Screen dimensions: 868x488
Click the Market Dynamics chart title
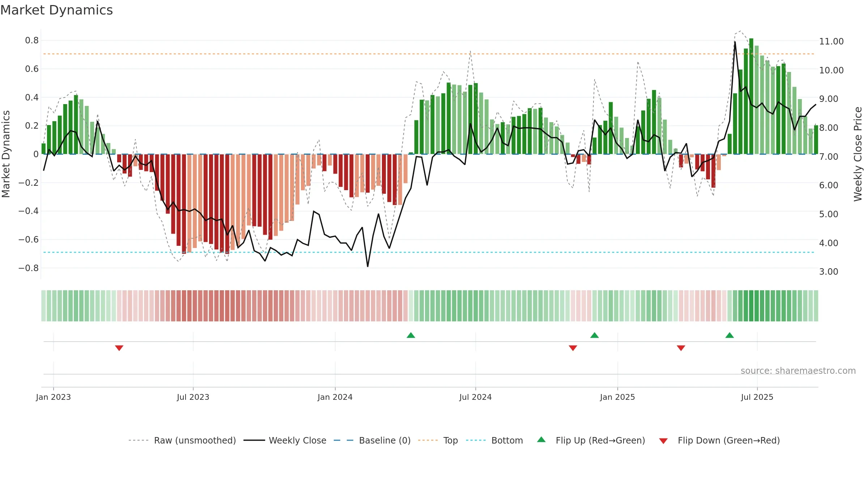[56, 10]
